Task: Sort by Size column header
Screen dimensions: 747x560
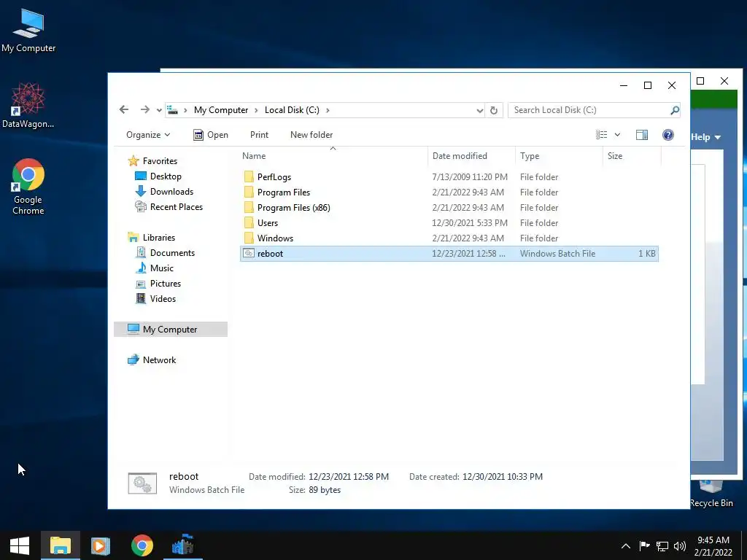Action: point(615,156)
